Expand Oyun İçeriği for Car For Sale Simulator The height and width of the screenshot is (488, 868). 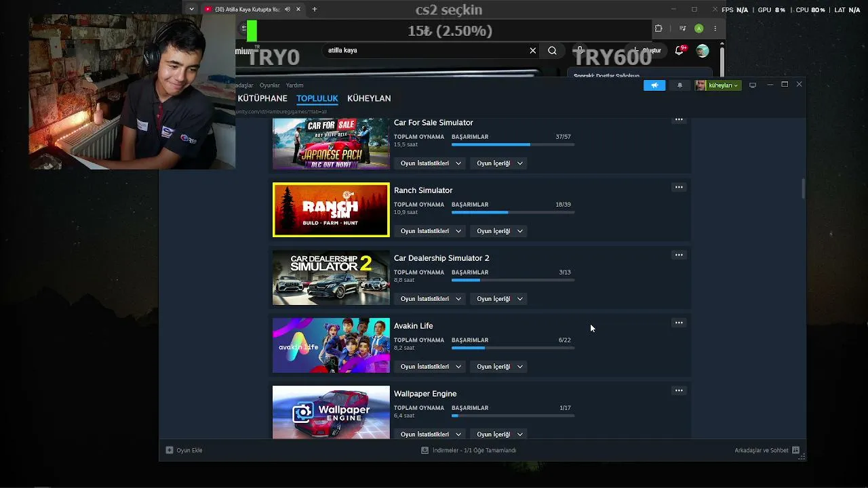[500, 163]
